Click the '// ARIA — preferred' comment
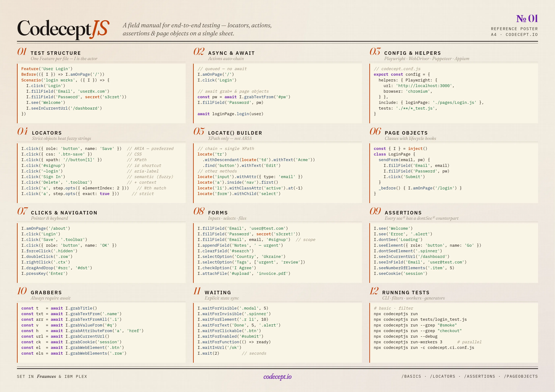This screenshot has height=392, width=555. pyautogui.click(x=150, y=149)
